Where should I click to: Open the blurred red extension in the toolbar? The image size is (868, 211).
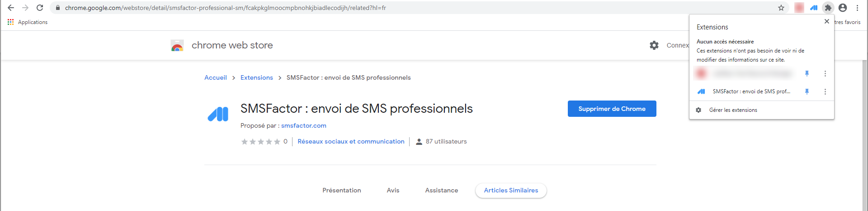coord(799,8)
